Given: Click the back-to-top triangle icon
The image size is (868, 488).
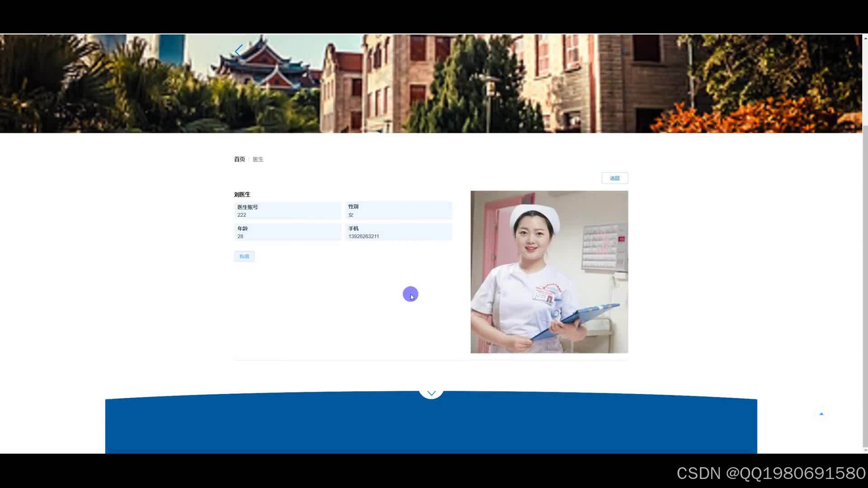Looking at the screenshot, I should pyautogui.click(x=821, y=414).
